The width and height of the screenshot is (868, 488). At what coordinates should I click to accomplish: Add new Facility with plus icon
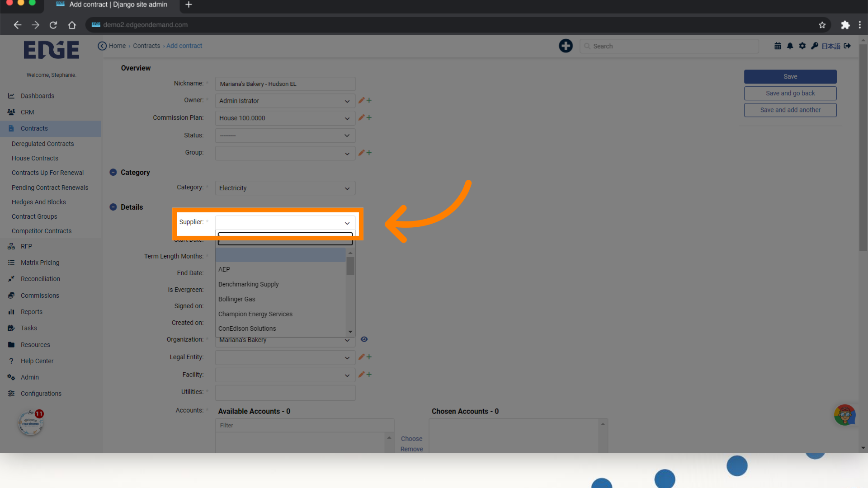[369, 375]
